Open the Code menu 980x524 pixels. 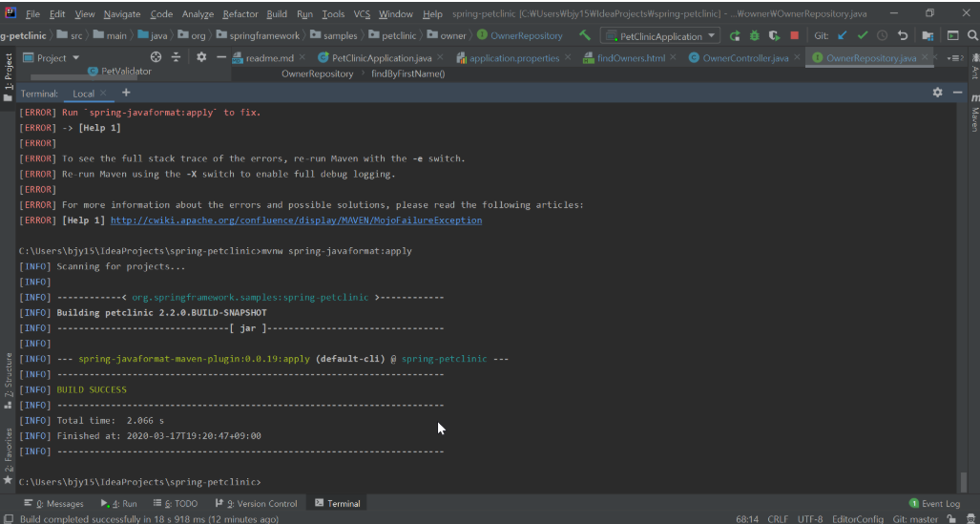[161, 13]
